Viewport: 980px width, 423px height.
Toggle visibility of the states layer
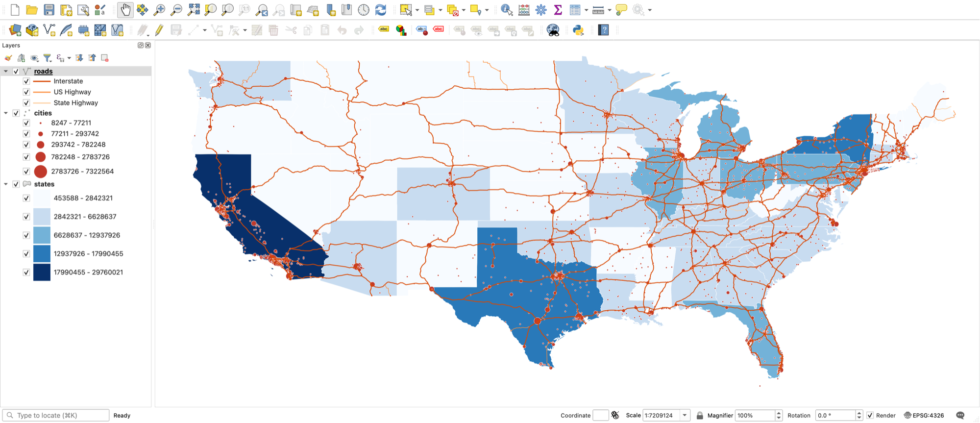click(16, 184)
